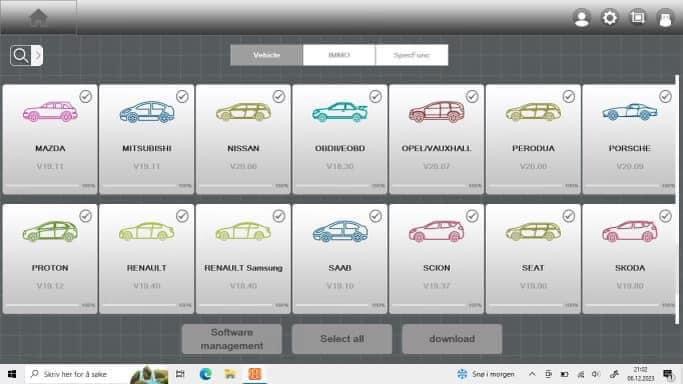Switch to the SpecFunc tab
This screenshot has height=384, width=683.
coord(412,55)
